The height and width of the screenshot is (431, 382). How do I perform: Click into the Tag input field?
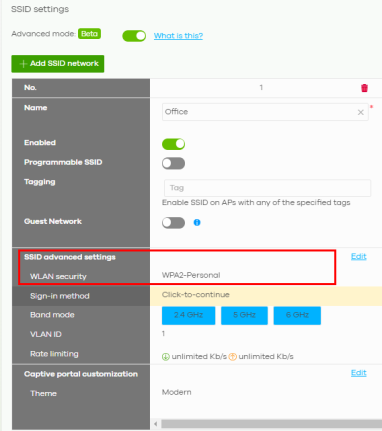click(x=267, y=188)
